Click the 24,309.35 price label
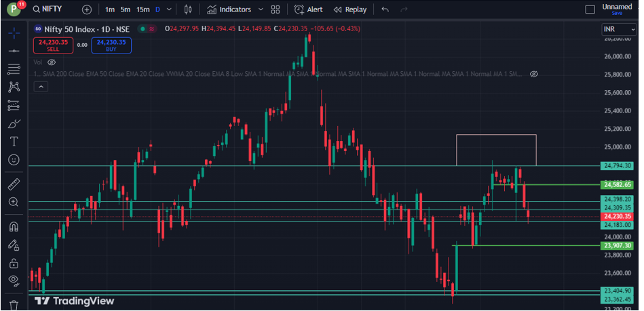This screenshot has height=311, width=644. click(x=618, y=207)
